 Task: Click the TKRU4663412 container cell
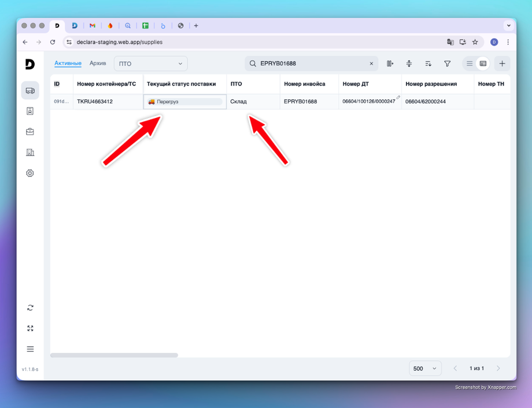click(108, 101)
